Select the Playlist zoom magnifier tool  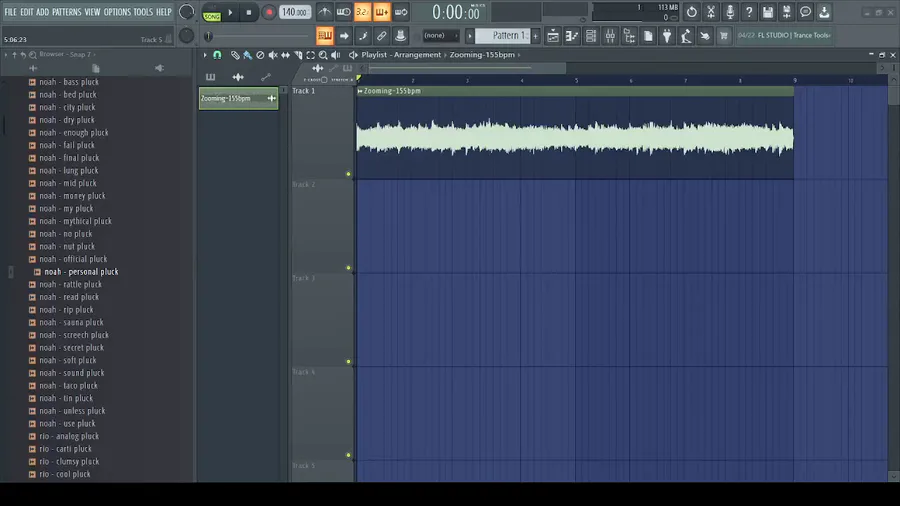(323, 55)
